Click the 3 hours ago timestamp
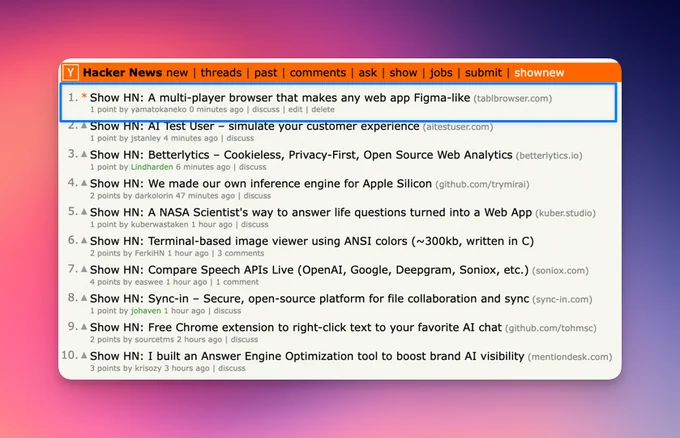This screenshot has height=438, width=680. pos(186,368)
